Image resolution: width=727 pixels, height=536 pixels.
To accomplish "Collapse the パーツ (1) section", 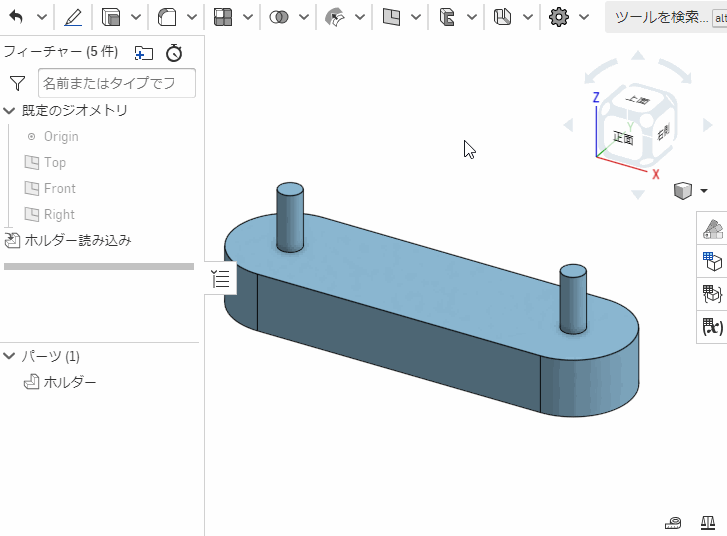I will tap(10, 356).
